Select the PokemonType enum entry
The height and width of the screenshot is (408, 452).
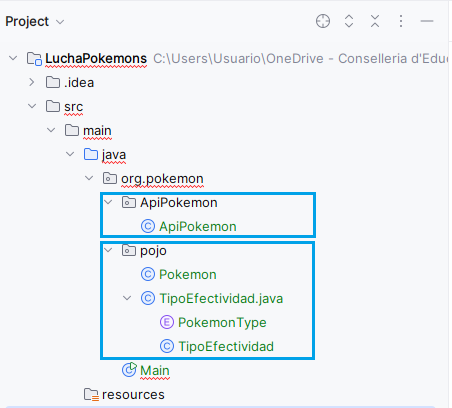(x=222, y=323)
